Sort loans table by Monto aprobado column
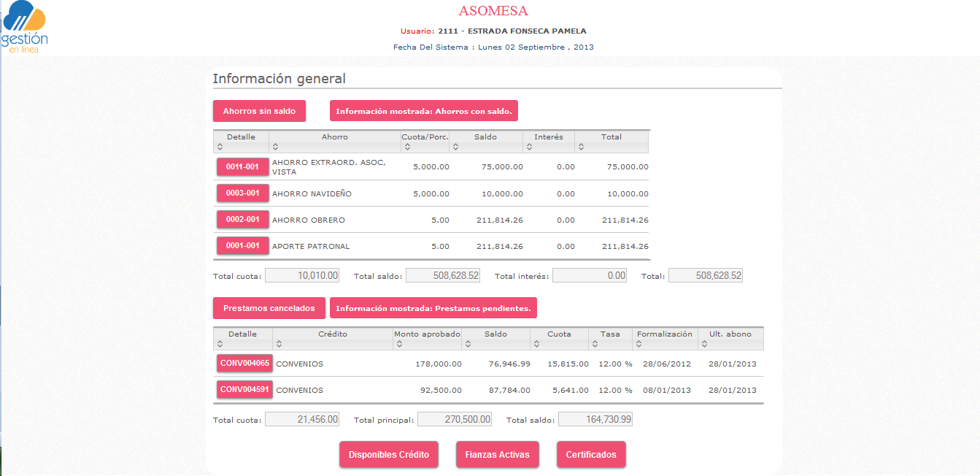980x476 pixels. click(x=427, y=339)
